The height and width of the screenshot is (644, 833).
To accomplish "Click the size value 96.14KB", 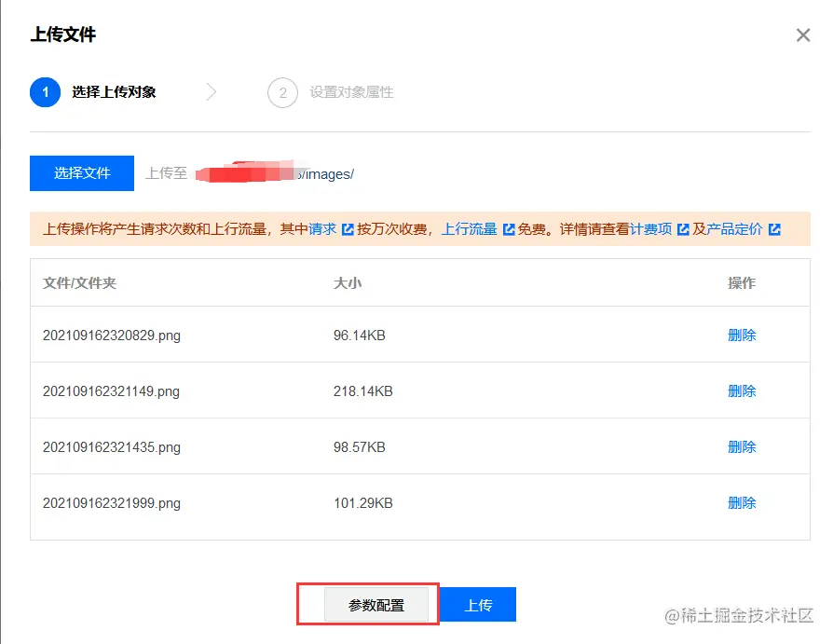I will 359,336.
